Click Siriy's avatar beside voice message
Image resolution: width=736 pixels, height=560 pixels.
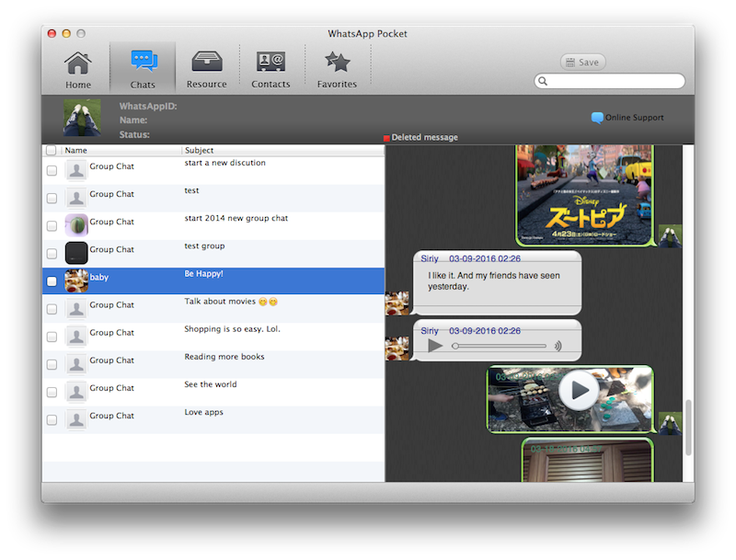(x=397, y=349)
